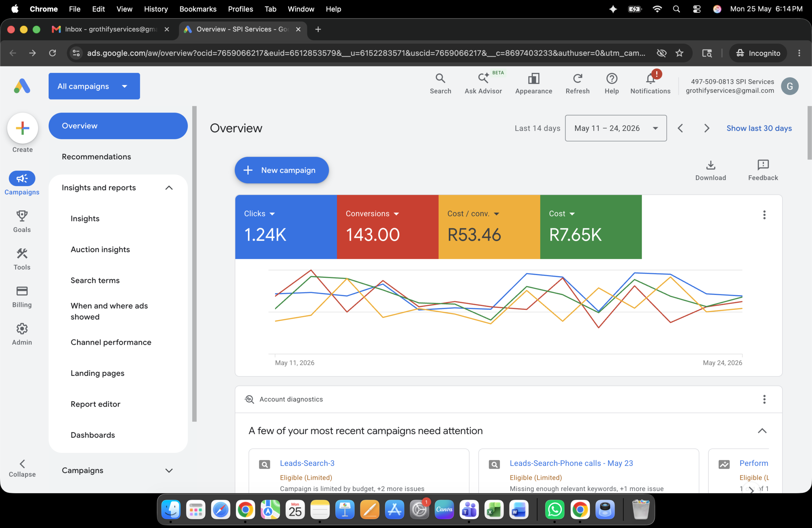Viewport: 812px width, 528px height.
Task: Open macOS Control Center
Action: click(x=696, y=9)
